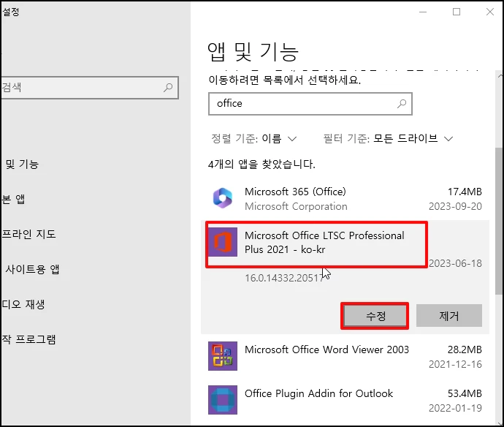Click the 2021-12-16 install date

[455, 364]
